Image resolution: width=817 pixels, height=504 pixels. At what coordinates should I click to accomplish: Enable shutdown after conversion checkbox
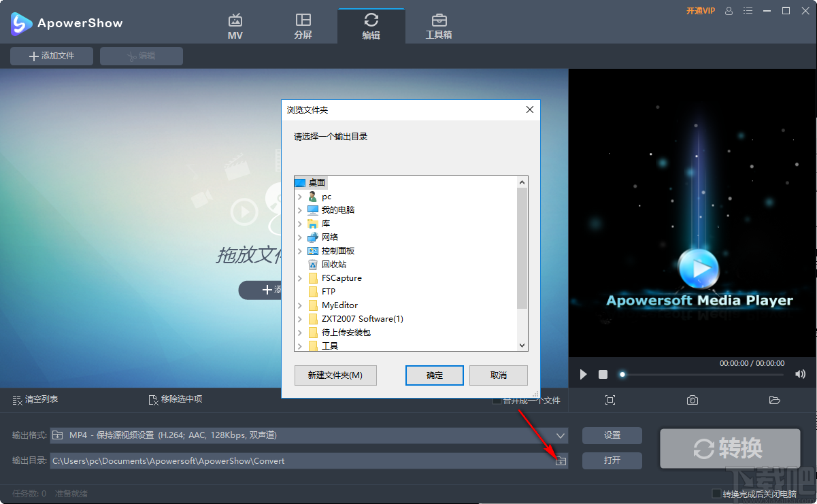click(x=718, y=494)
